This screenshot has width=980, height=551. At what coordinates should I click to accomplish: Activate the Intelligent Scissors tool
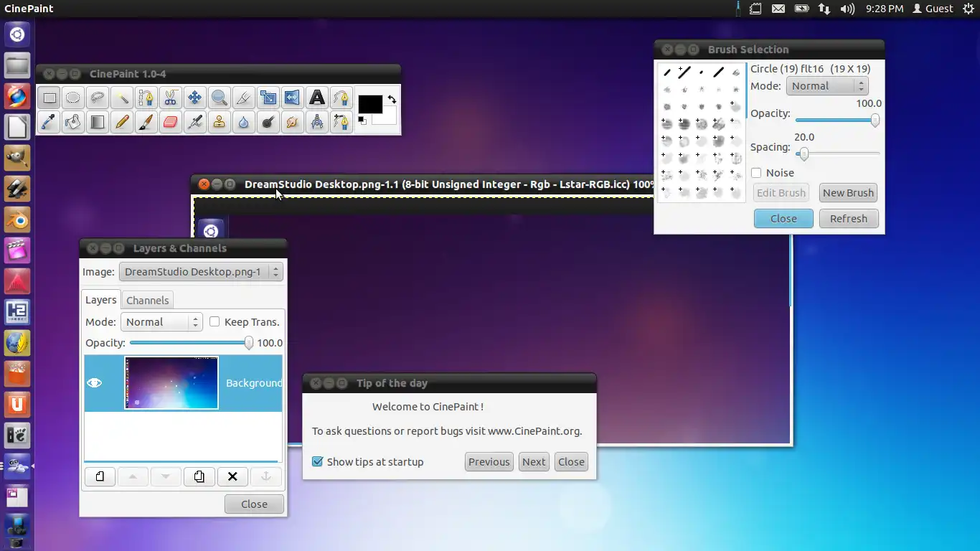click(171, 98)
